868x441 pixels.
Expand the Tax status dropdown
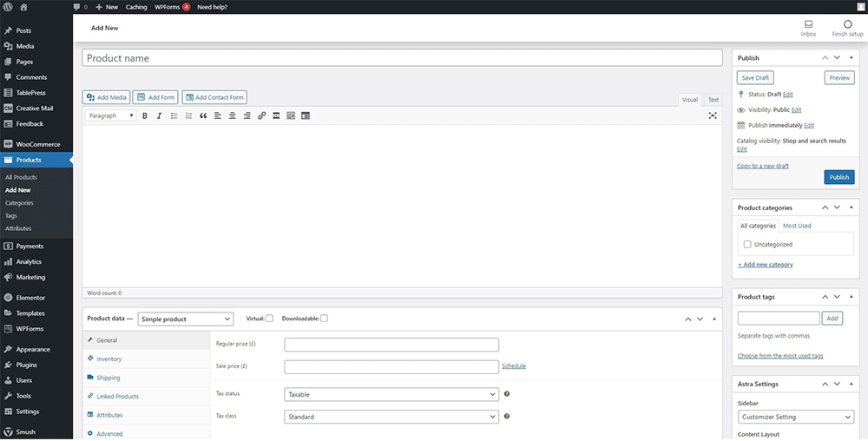click(x=391, y=394)
